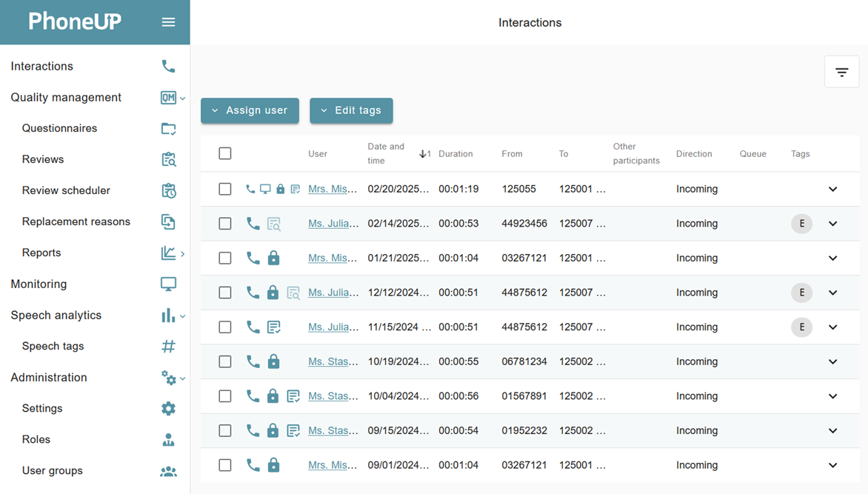Viewport: 868px width, 494px height.
Task: Click the person icon next to Roles
Action: point(168,440)
